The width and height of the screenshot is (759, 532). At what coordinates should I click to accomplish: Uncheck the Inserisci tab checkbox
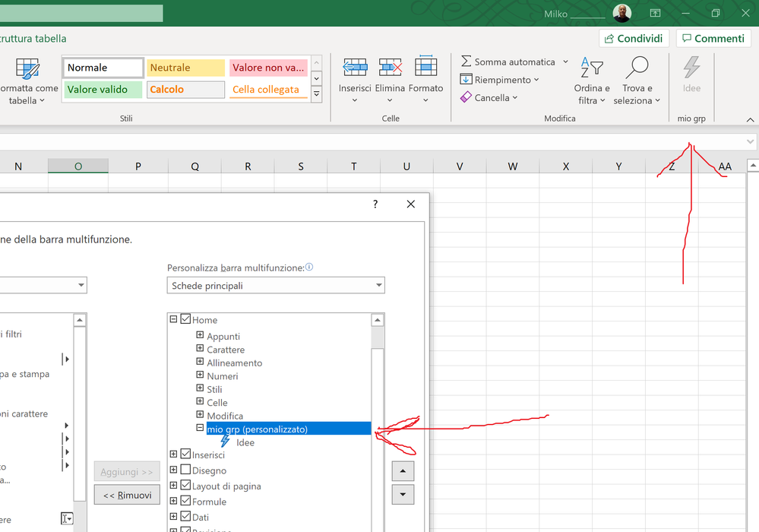(185, 454)
